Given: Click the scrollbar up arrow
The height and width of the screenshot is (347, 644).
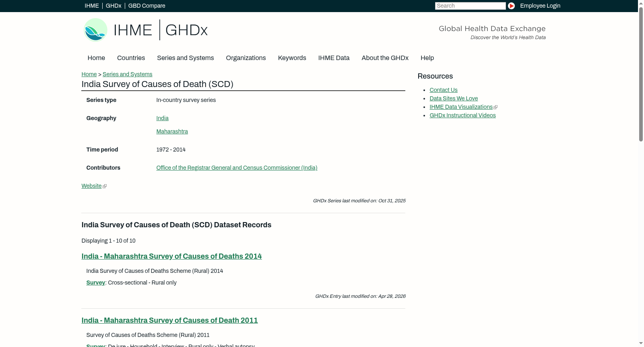Looking at the screenshot, I should (641, 3).
